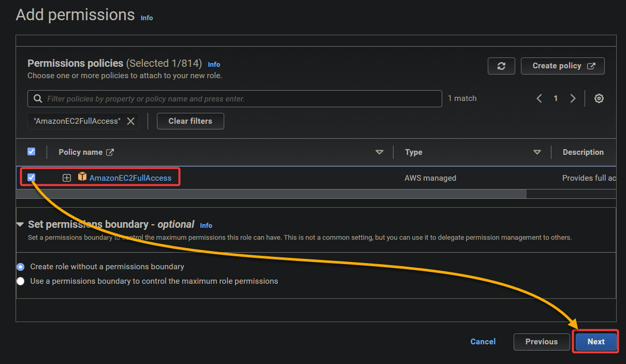Click the AmazonEC2FullAccess orange box icon
This screenshot has width=626, height=364.
82,177
